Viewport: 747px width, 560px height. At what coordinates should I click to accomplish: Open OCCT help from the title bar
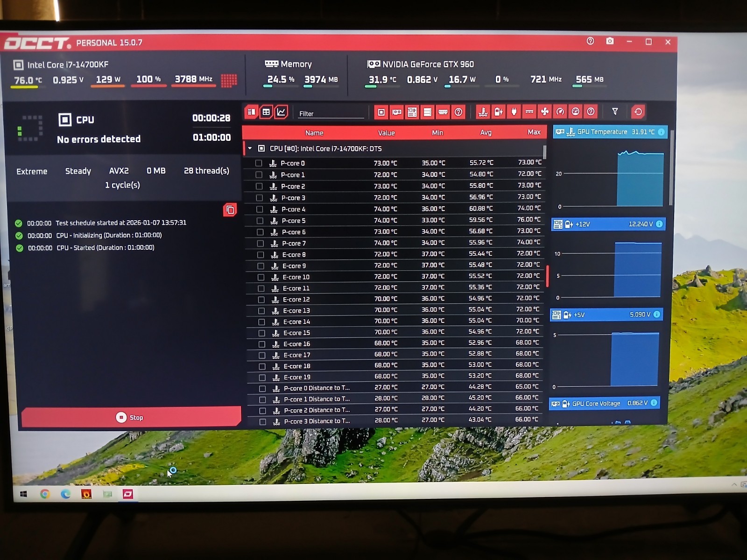point(590,41)
